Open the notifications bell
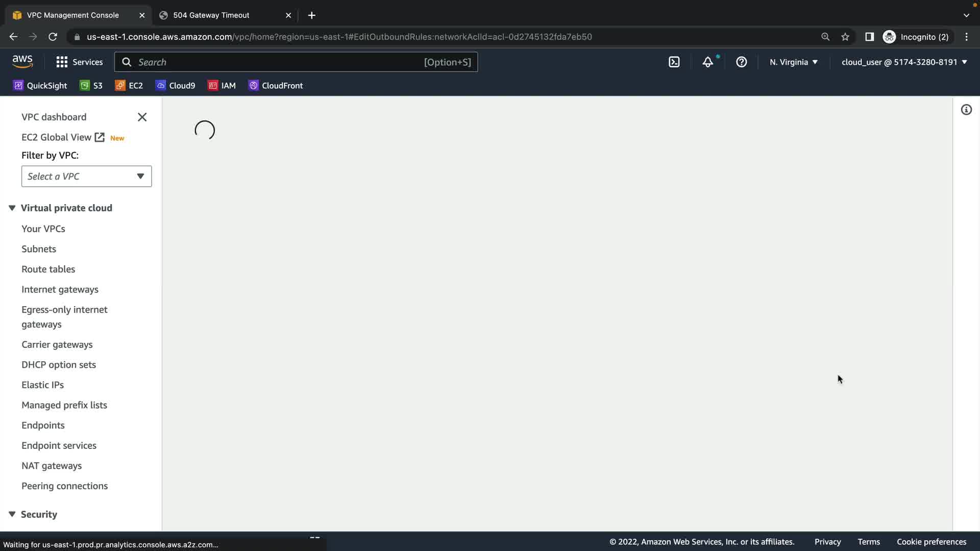Screen dimensions: 980x551 [707, 62]
